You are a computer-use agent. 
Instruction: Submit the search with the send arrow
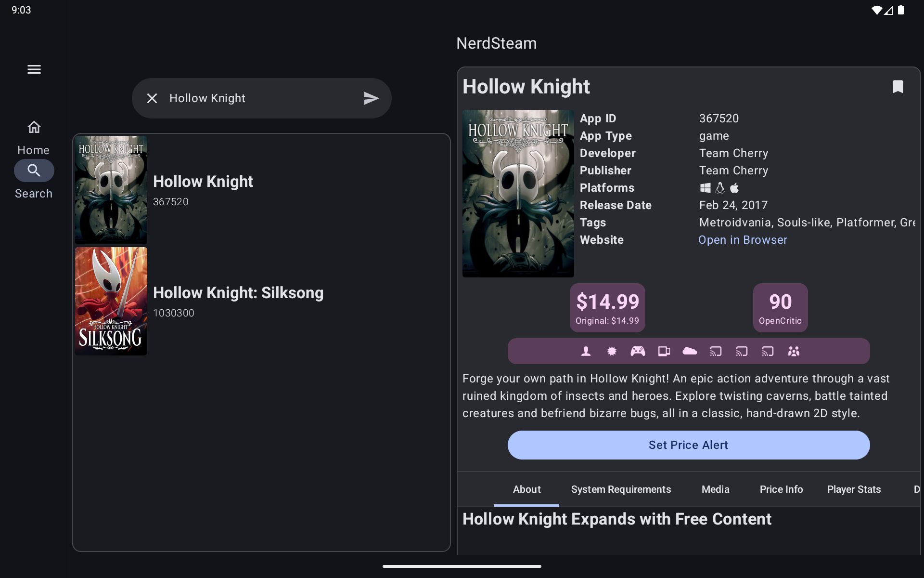click(371, 98)
